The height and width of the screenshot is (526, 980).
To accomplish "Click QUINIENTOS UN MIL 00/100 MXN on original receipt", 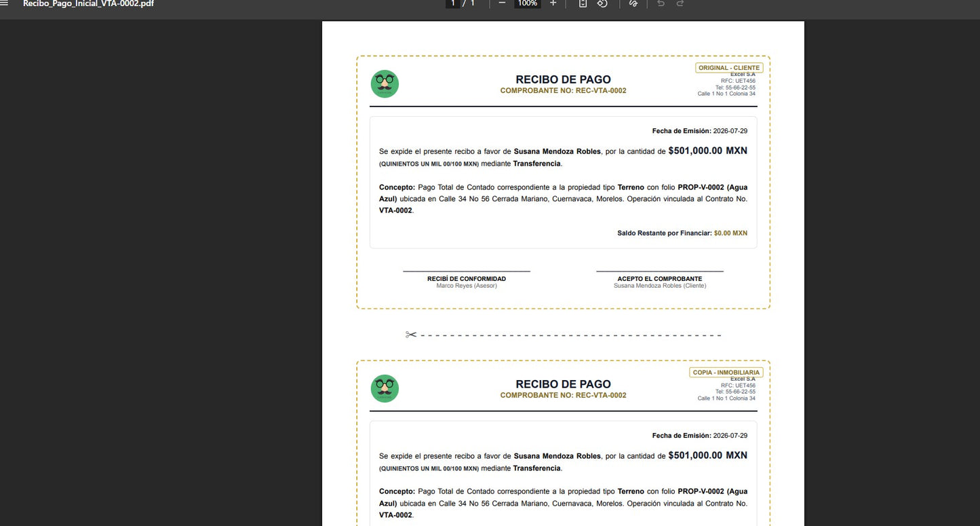I will [x=429, y=164].
